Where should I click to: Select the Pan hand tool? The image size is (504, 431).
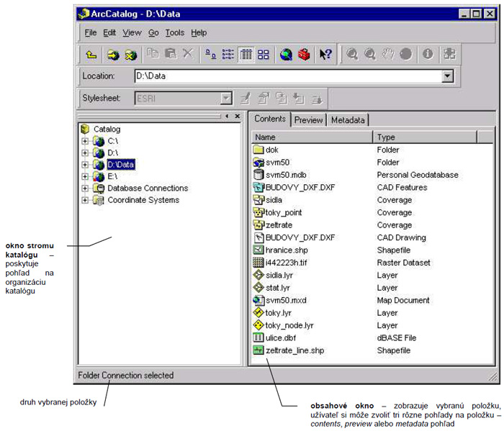387,54
